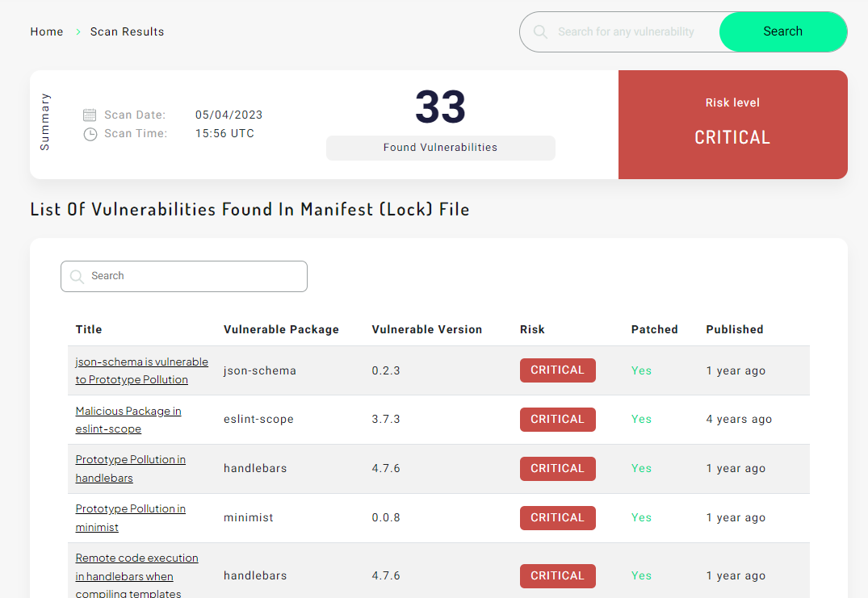Screen dimensions: 868x598
Task: Click the breadcrumb arrow after Home
Action: 77,31
